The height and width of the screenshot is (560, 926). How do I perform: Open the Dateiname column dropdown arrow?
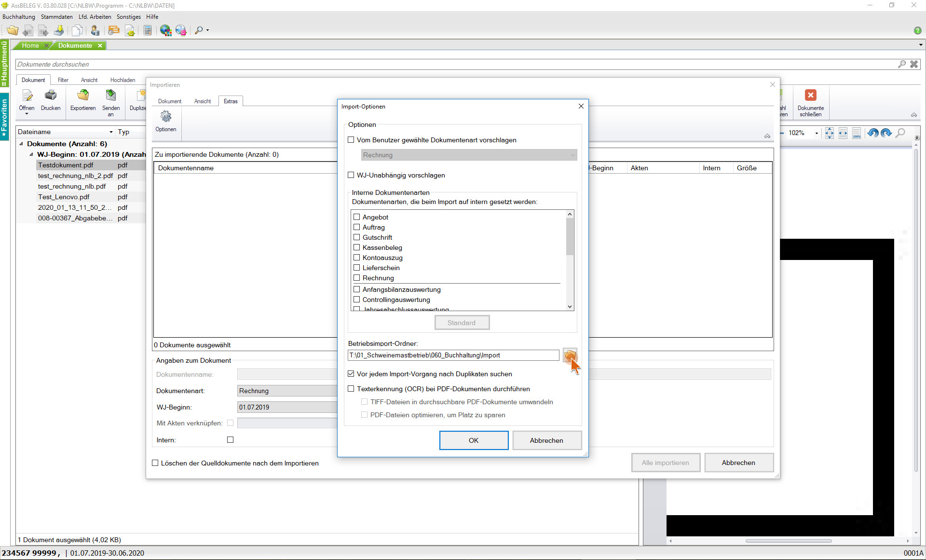coord(111,132)
